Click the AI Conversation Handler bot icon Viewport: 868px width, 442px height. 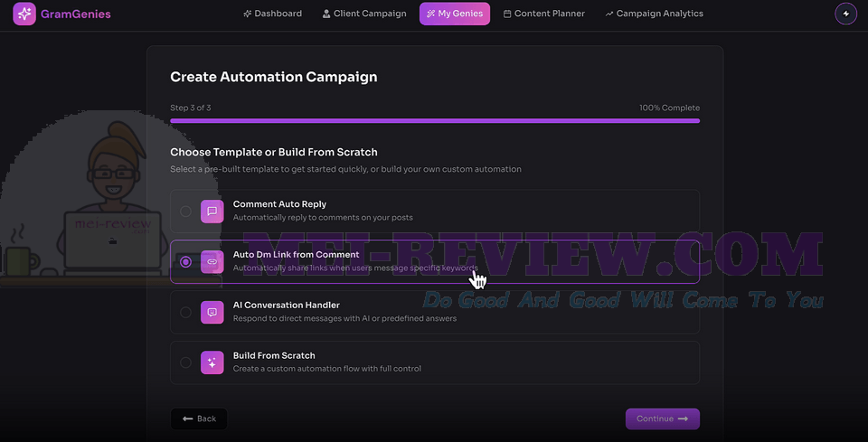pyautogui.click(x=212, y=312)
